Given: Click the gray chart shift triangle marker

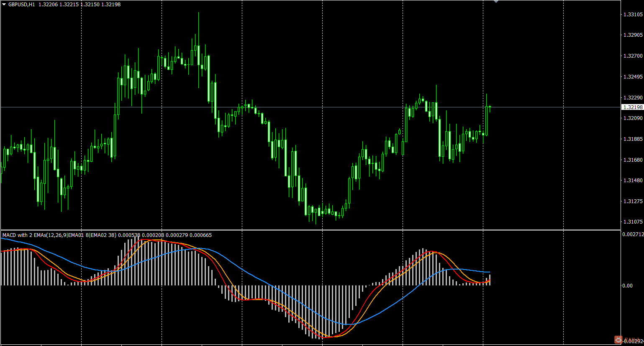Looking at the screenshot, I should click(496, 2).
